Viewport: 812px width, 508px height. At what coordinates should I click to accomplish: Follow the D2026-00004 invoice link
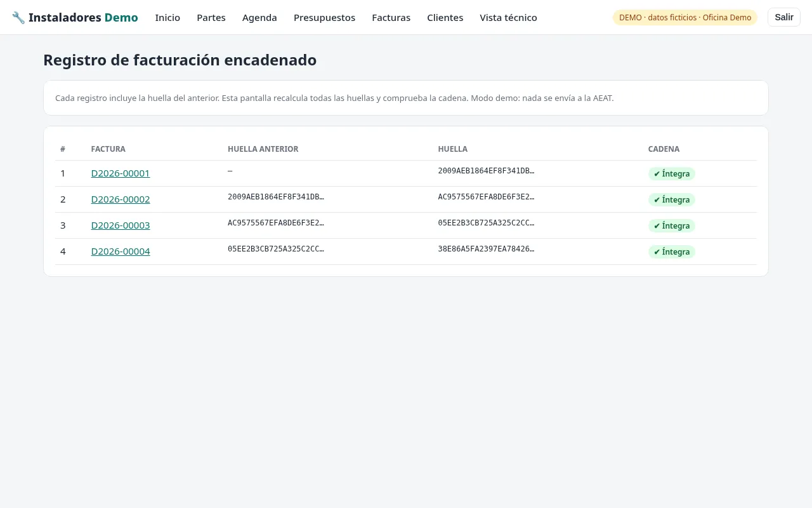(x=121, y=251)
